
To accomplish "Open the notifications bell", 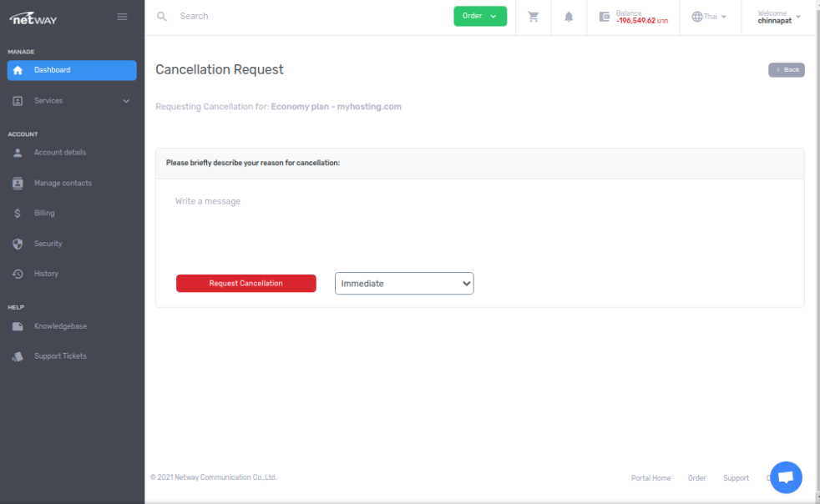I will click(569, 17).
